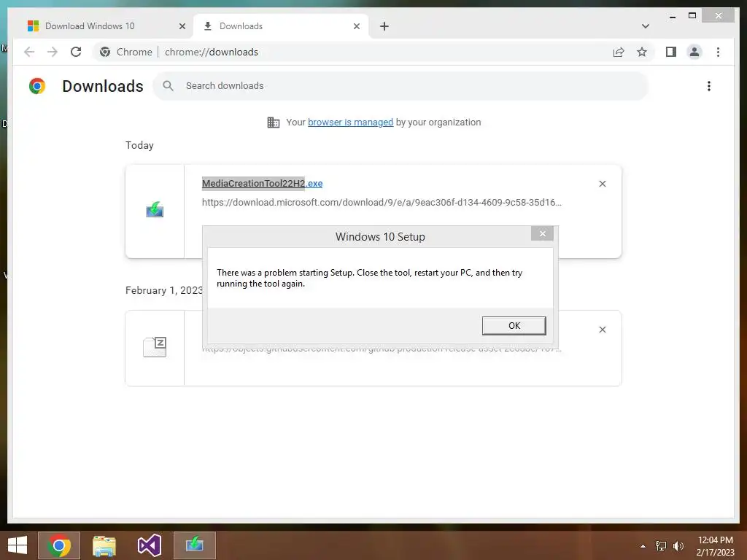Click the Windows 10 Setup taskbar icon
The width and height of the screenshot is (747, 560).
click(194, 545)
